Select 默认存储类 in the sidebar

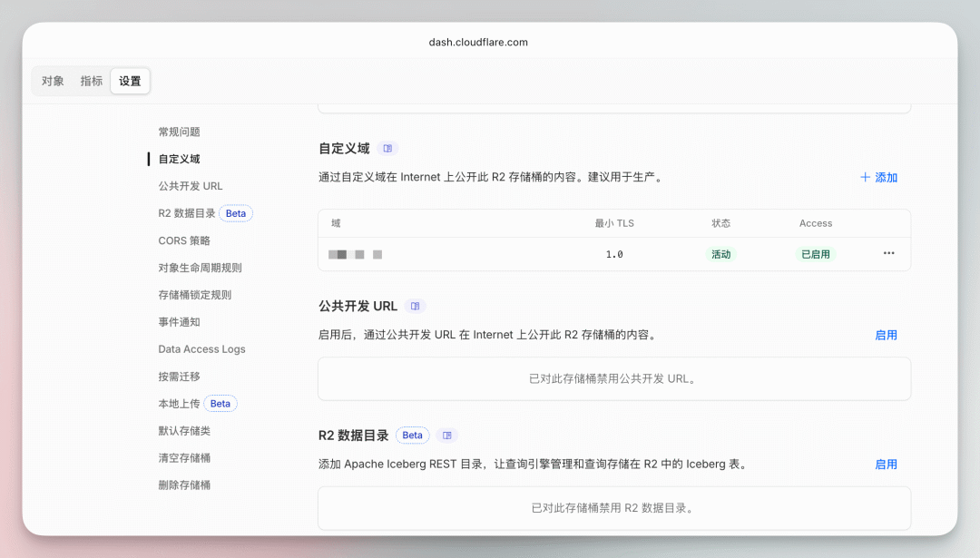[x=184, y=431]
